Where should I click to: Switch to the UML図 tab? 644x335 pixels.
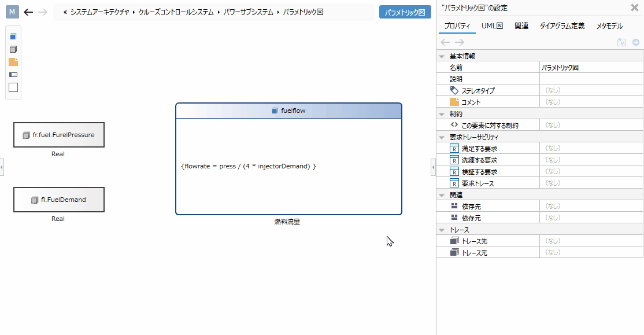pyautogui.click(x=492, y=26)
